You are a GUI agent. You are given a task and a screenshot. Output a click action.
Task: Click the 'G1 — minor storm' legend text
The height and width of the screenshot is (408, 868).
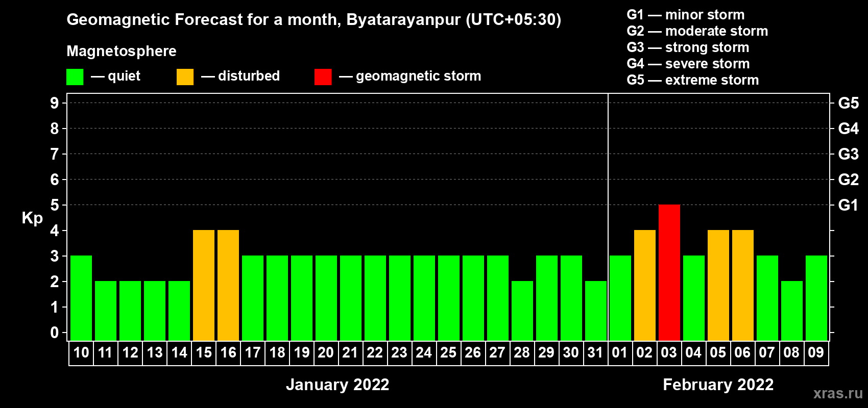coord(686,15)
